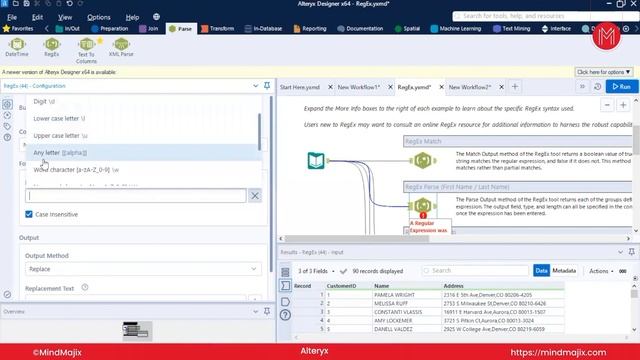The height and width of the screenshot is (360, 640).
Task: Pin the Configuration window
Action: coord(267,86)
